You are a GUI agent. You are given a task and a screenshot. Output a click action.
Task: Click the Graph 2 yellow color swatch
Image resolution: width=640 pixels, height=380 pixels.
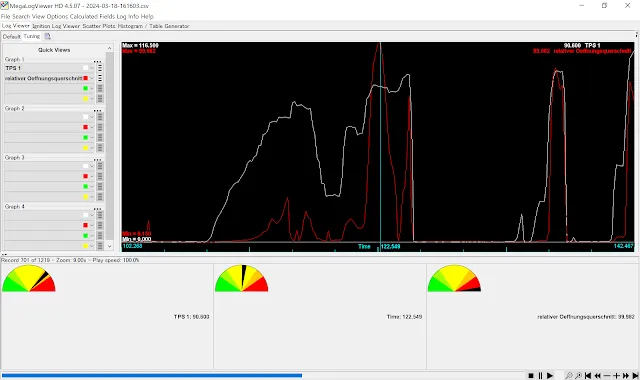click(x=85, y=148)
